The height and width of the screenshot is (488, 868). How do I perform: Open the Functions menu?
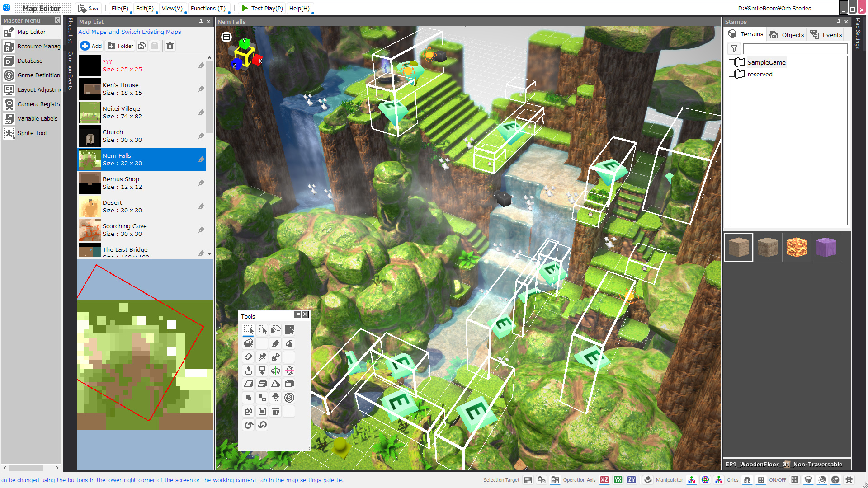[x=207, y=8]
